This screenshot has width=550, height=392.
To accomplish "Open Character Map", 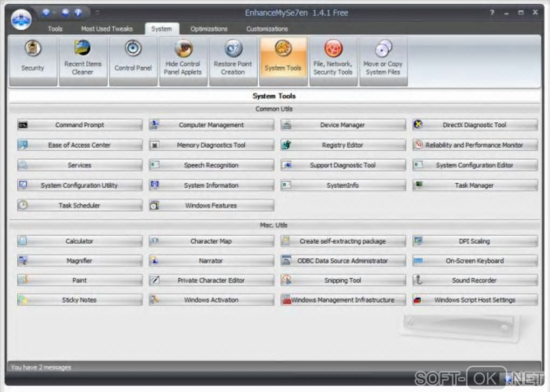I will 211,241.
